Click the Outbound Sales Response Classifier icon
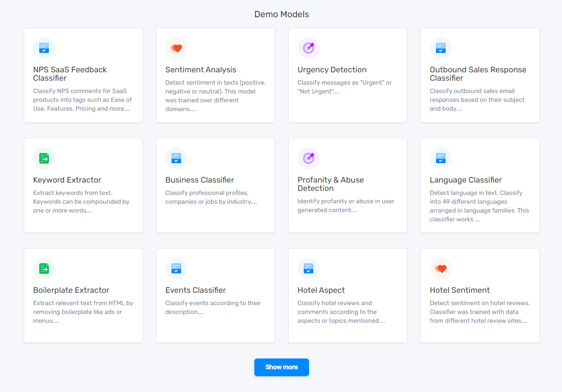The width and height of the screenshot is (562, 392). 441,48
